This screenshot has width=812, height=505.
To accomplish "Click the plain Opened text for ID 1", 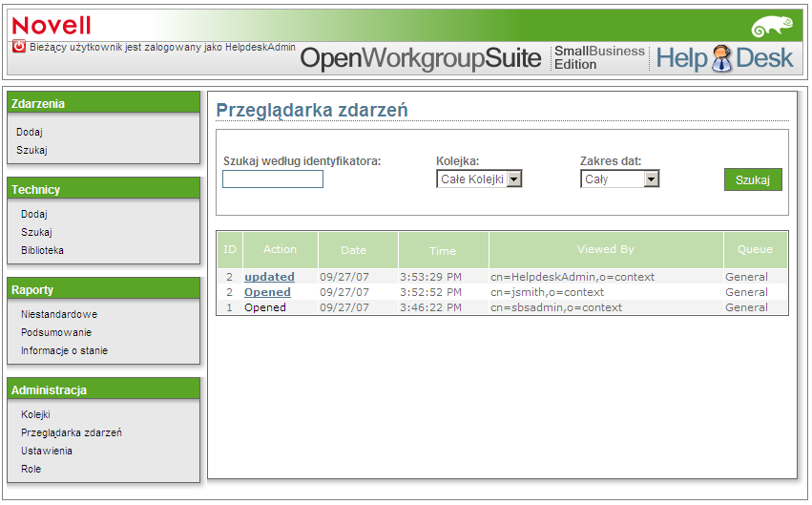I will click(265, 307).
